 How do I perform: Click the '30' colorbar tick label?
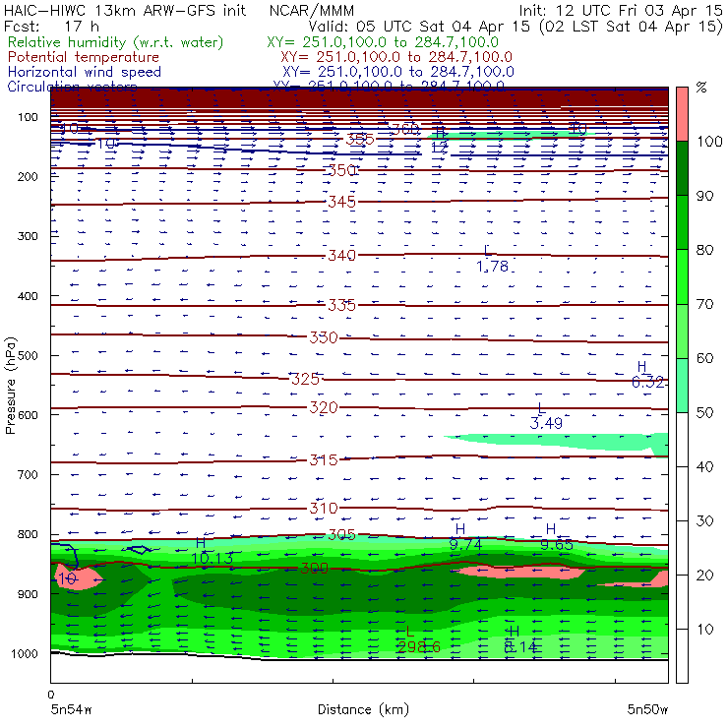(x=704, y=521)
